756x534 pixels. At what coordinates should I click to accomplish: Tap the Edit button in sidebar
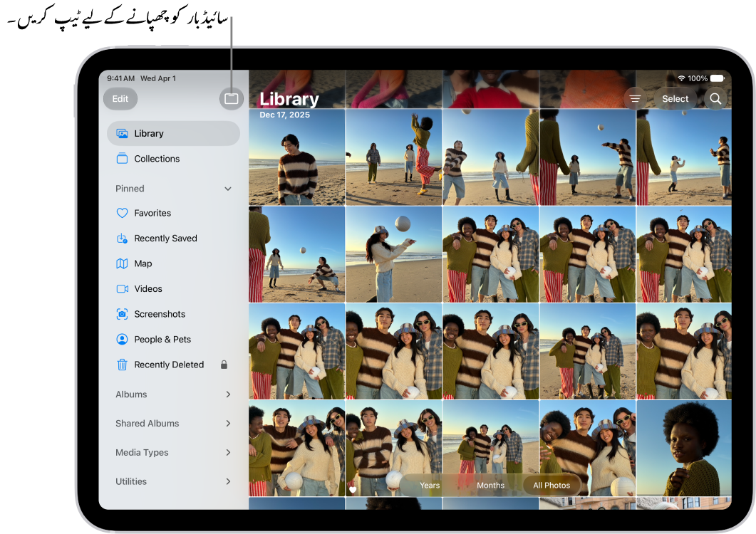pos(120,99)
